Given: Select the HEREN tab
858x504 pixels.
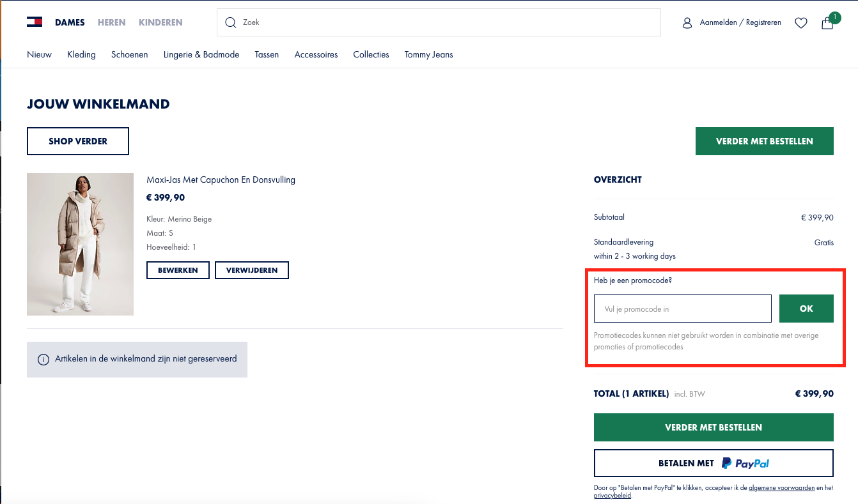Looking at the screenshot, I should pyautogui.click(x=111, y=22).
